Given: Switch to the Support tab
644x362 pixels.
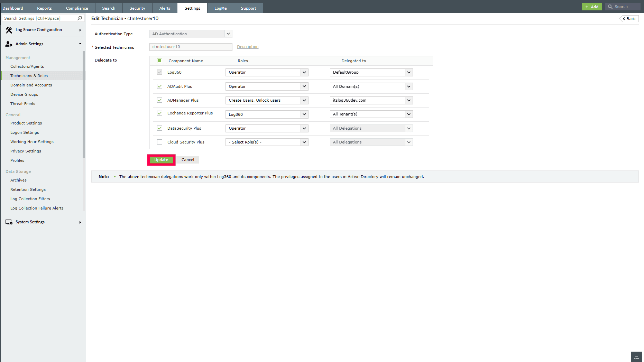Looking at the screenshot, I should point(248,8).
